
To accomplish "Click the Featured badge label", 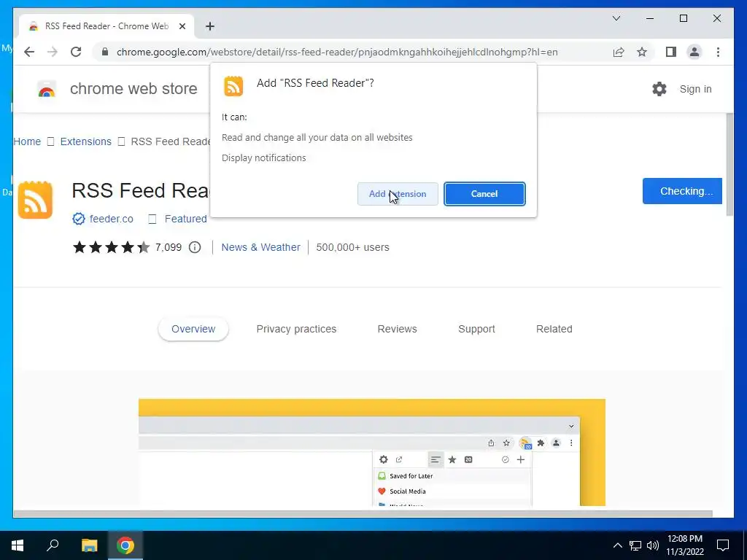I will coord(186,219).
